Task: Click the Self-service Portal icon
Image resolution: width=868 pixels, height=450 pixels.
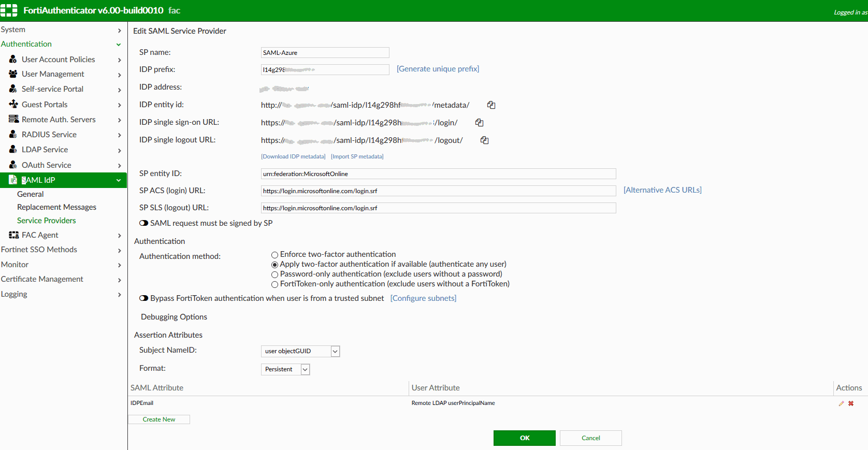Action: pyautogui.click(x=13, y=89)
